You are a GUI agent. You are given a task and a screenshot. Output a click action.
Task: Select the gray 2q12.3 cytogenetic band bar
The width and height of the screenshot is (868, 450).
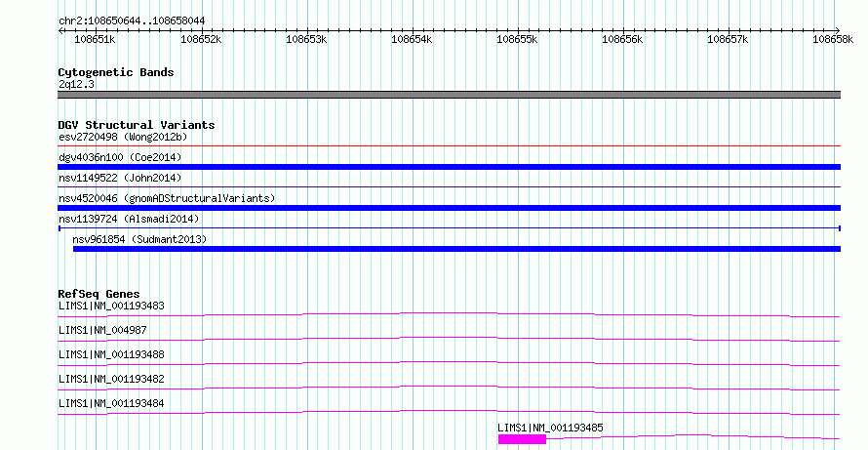449,95
